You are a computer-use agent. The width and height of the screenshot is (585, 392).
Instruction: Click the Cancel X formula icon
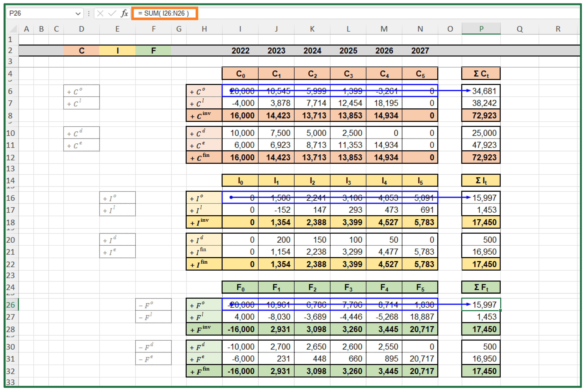pyautogui.click(x=100, y=13)
